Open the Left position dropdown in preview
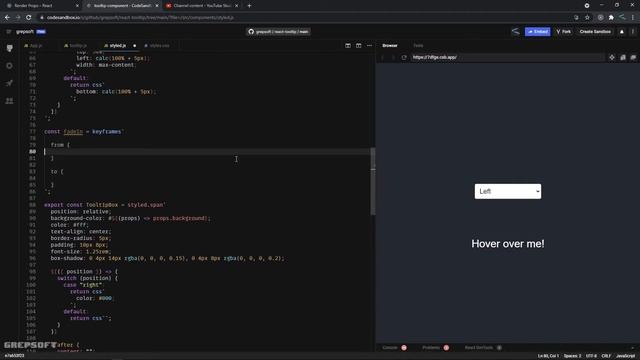 tap(508, 191)
